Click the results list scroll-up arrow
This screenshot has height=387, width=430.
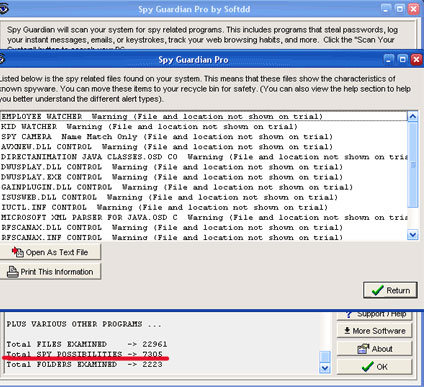[413, 116]
